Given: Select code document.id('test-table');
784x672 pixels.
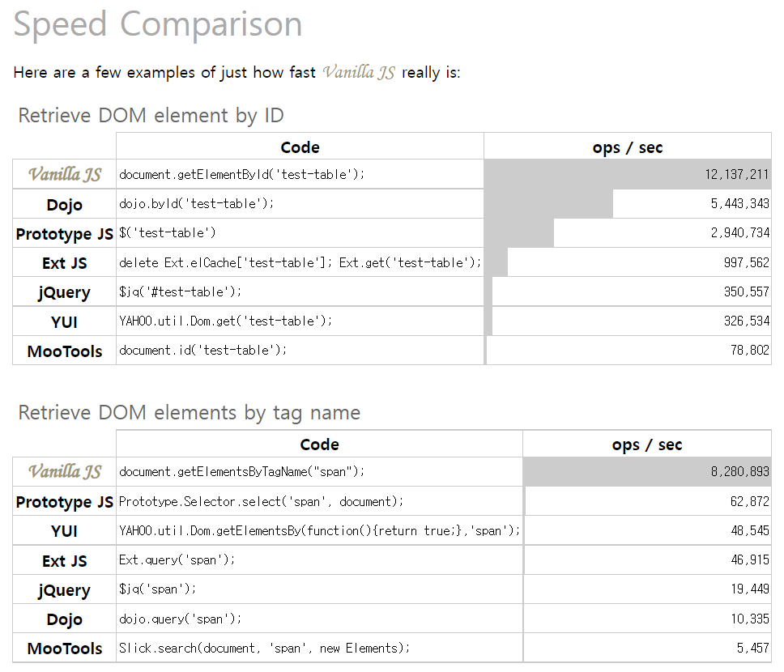Looking at the screenshot, I should click(203, 350).
